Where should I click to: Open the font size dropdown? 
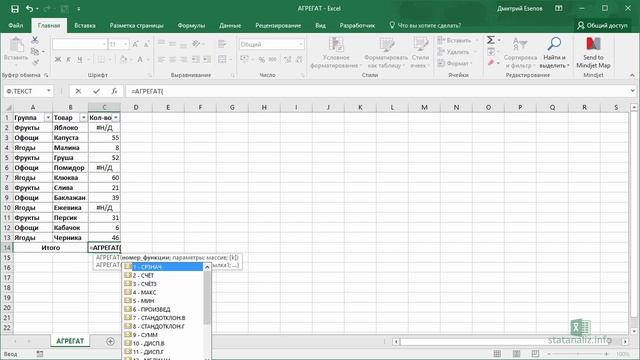(x=125, y=44)
